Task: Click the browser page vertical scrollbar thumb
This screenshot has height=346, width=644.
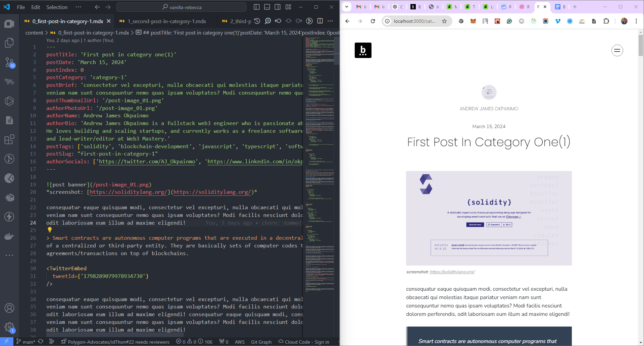Action: point(641,45)
